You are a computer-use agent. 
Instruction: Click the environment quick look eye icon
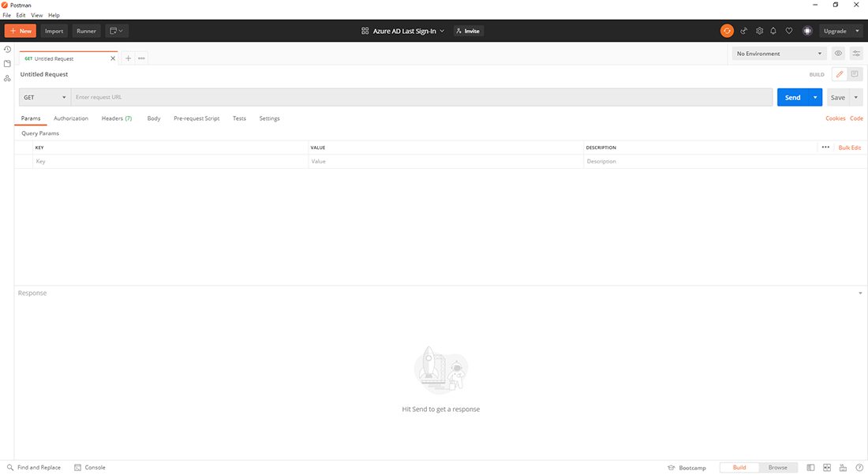pyautogui.click(x=838, y=54)
